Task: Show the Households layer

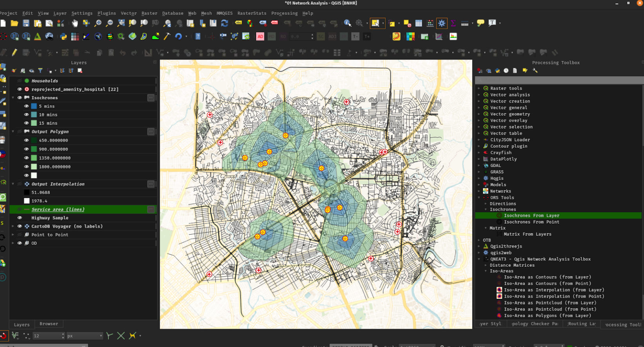Action: tap(20, 81)
